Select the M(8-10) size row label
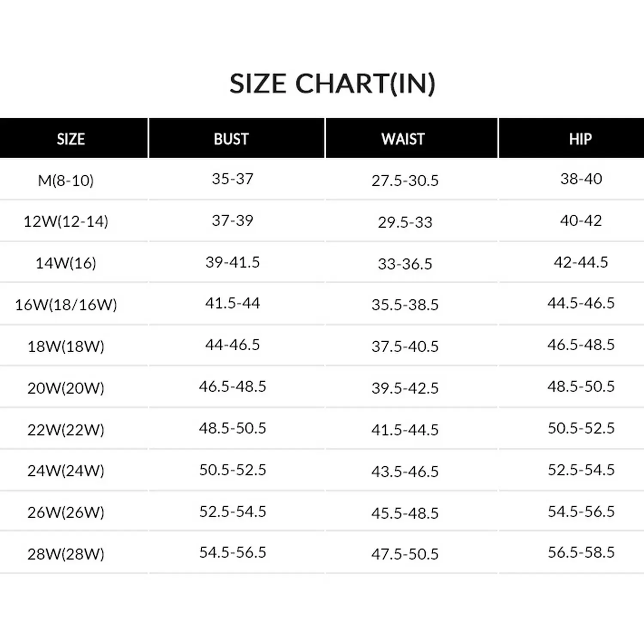This screenshot has height=644, width=644. pos(66,180)
